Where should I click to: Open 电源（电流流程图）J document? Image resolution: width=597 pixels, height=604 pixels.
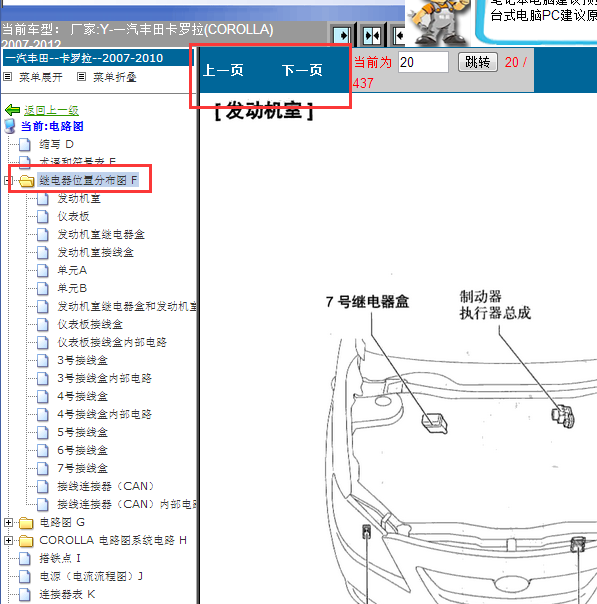tap(91, 577)
